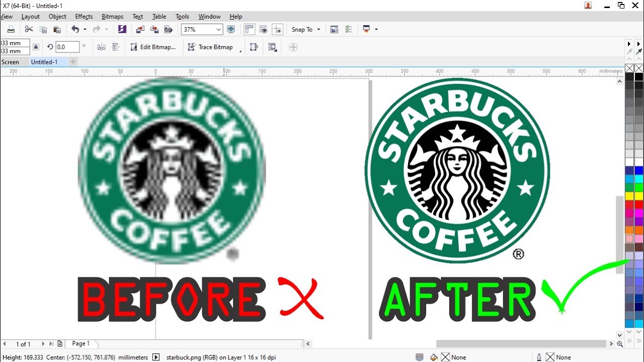This screenshot has height=362, width=644.
Task: Undo the last action
Action: point(75,29)
